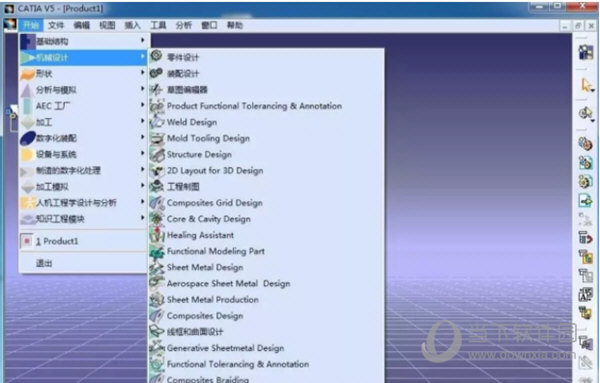Close the open 开始 Start menu
The width and height of the screenshot is (600, 383).
tap(31, 25)
